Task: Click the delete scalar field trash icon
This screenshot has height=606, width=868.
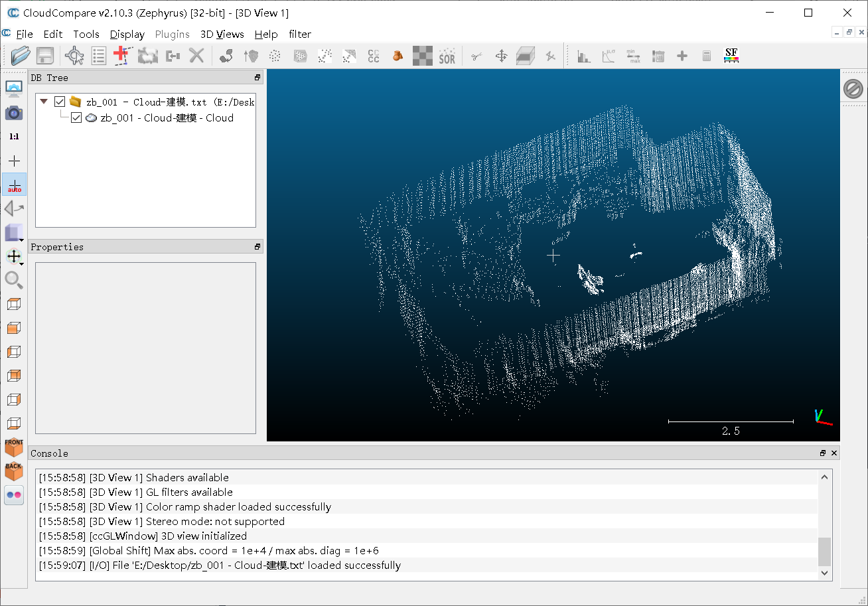Action: (x=658, y=56)
